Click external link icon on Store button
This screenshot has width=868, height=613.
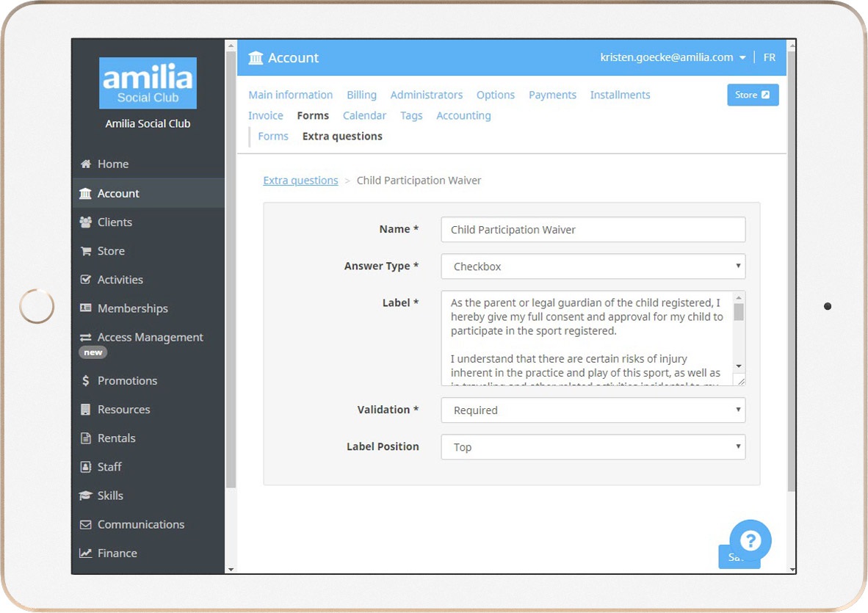click(x=766, y=95)
